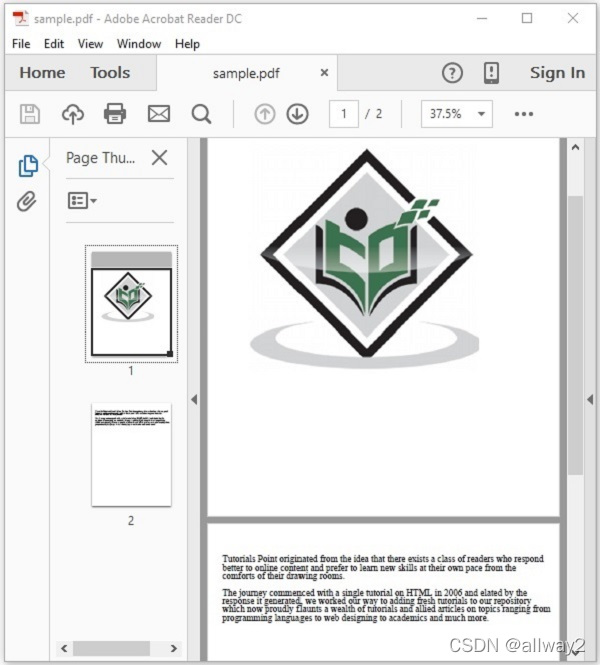Image resolution: width=600 pixels, height=665 pixels.
Task: Toggle the Page Thumbnails pane icon
Action: click(x=28, y=165)
